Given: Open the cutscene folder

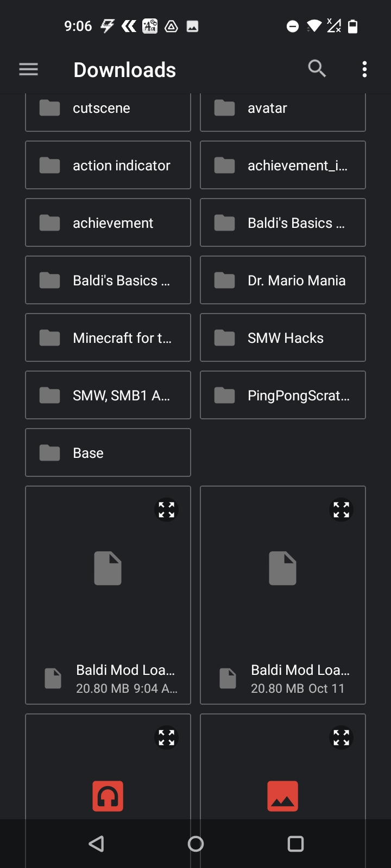Looking at the screenshot, I should pyautogui.click(x=108, y=110).
